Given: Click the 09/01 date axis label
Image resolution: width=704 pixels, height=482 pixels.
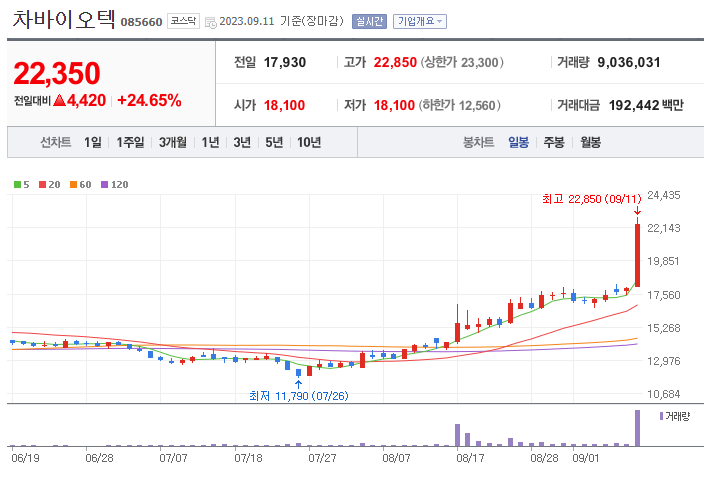Looking at the screenshot, I should point(585,458).
